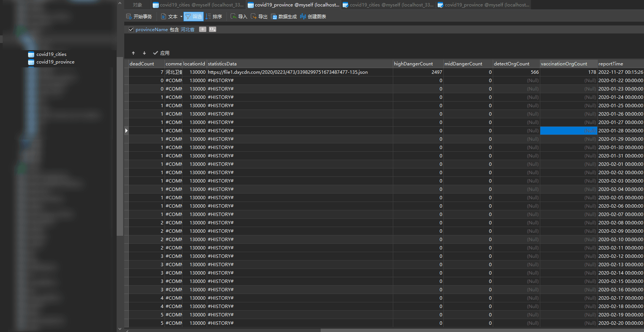Select the dxycdn.com JSON URL cell
This screenshot has height=332, width=644.
coord(300,72)
